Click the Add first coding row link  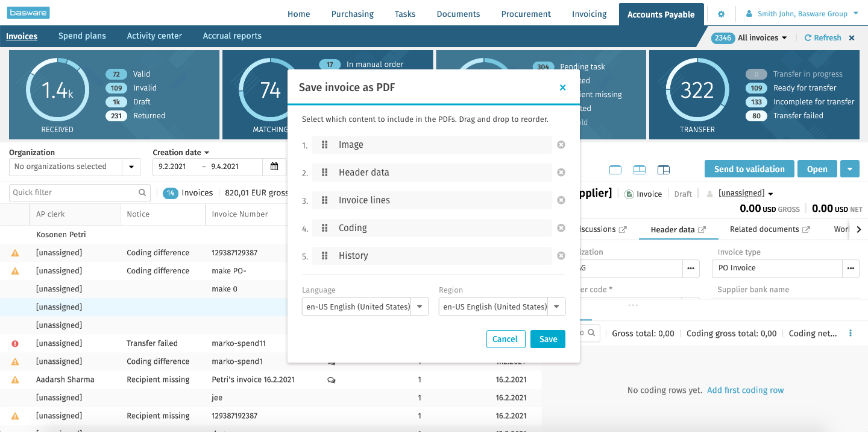tap(745, 390)
